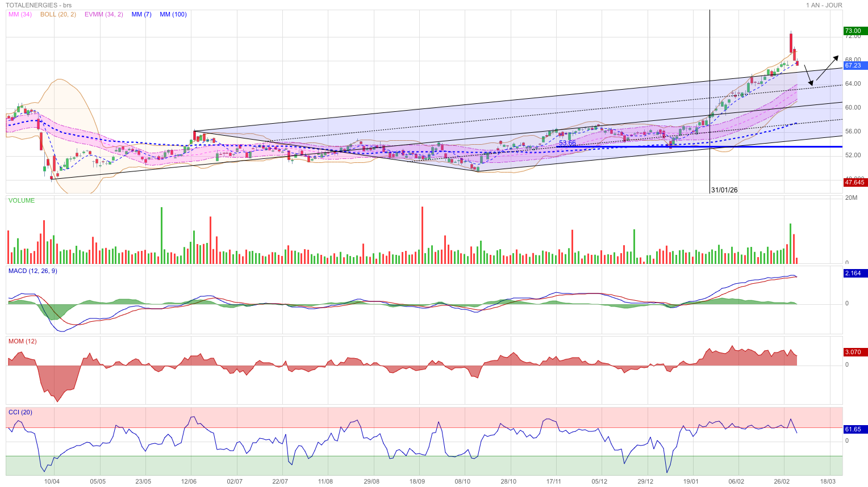Select the MACD (12, 26, 9) panel title
868x487 pixels.
coord(32,271)
